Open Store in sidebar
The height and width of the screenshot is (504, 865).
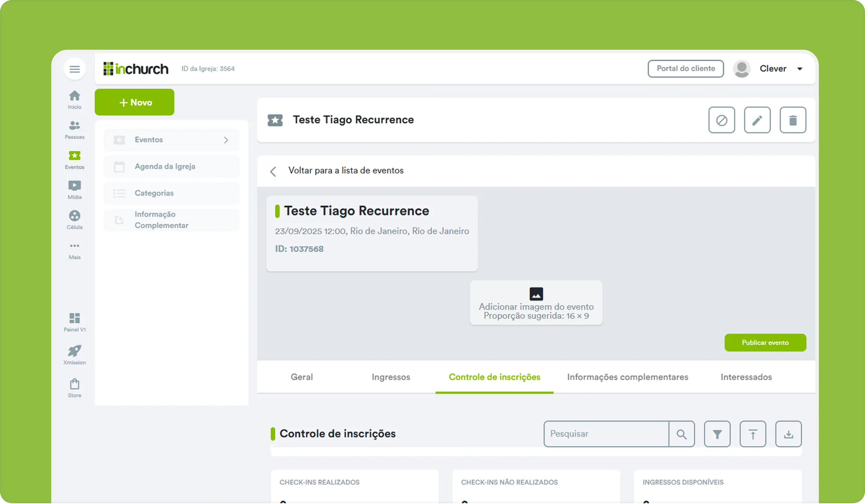pos(75,388)
